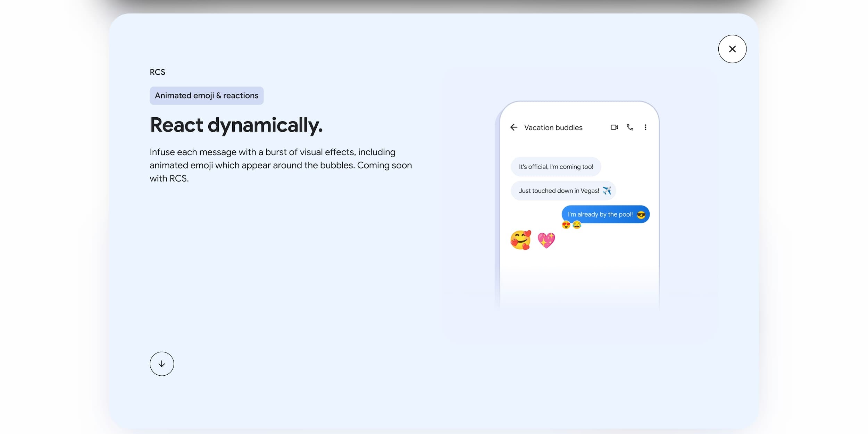Click the phone call icon
The width and height of the screenshot is (868, 434).
pyautogui.click(x=630, y=127)
